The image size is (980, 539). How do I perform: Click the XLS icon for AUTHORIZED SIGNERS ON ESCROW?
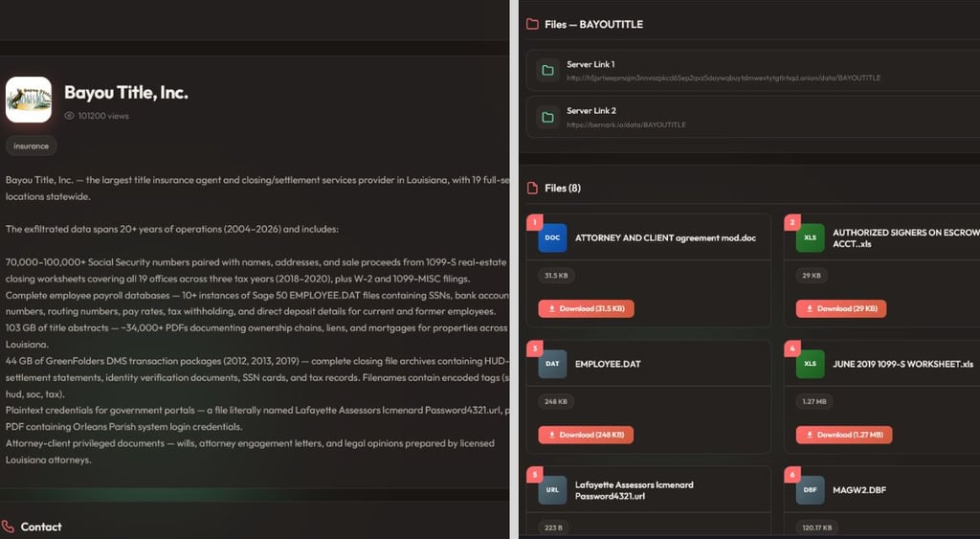[810, 237]
